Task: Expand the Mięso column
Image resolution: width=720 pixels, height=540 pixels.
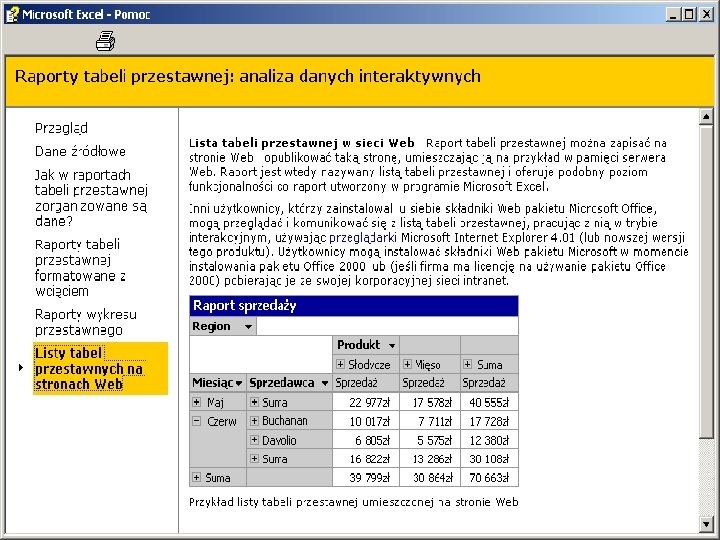Action: (407, 364)
